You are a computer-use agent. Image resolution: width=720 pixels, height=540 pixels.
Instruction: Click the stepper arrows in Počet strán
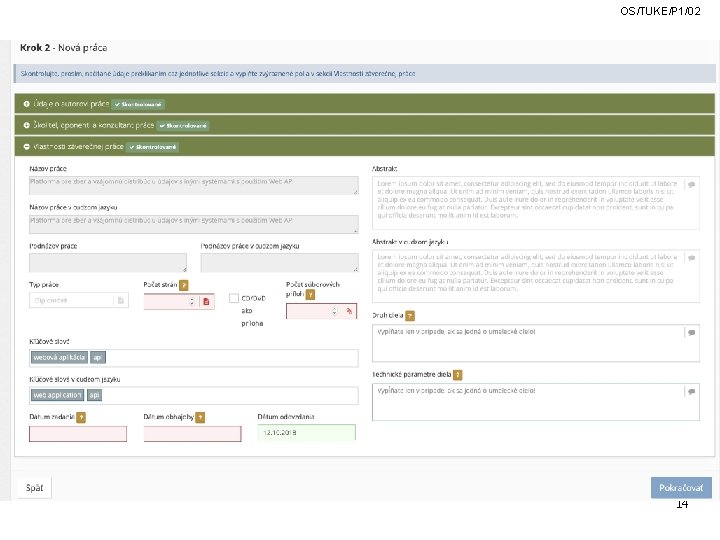192,302
